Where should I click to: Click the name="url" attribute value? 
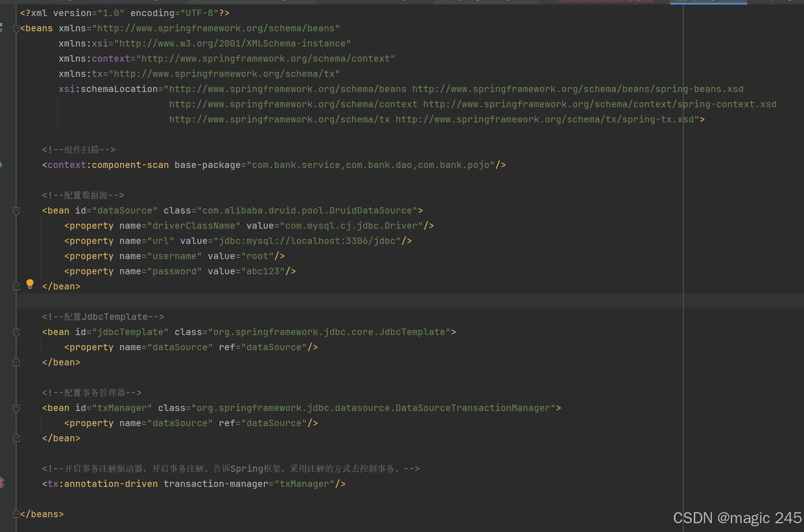tap(161, 241)
